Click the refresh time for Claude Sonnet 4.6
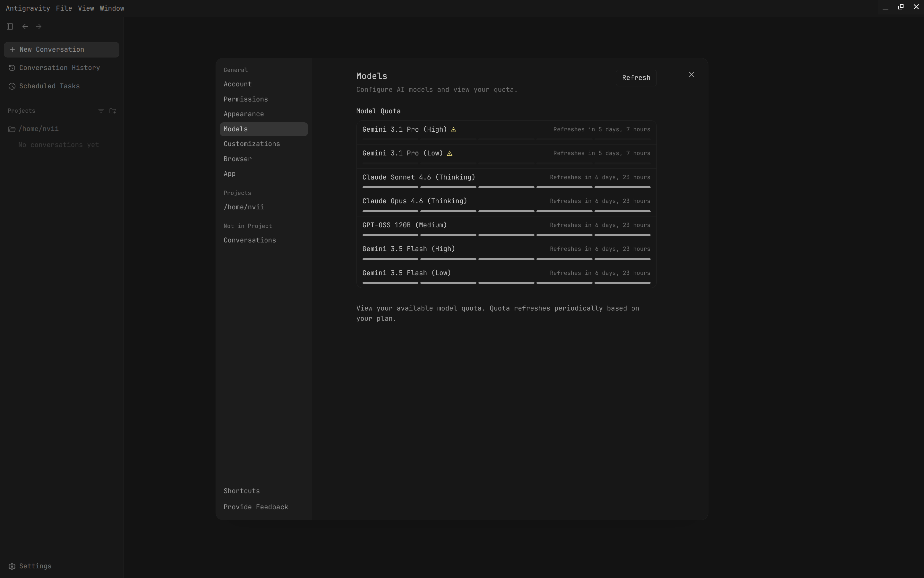924x578 pixels. [x=600, y=177]
